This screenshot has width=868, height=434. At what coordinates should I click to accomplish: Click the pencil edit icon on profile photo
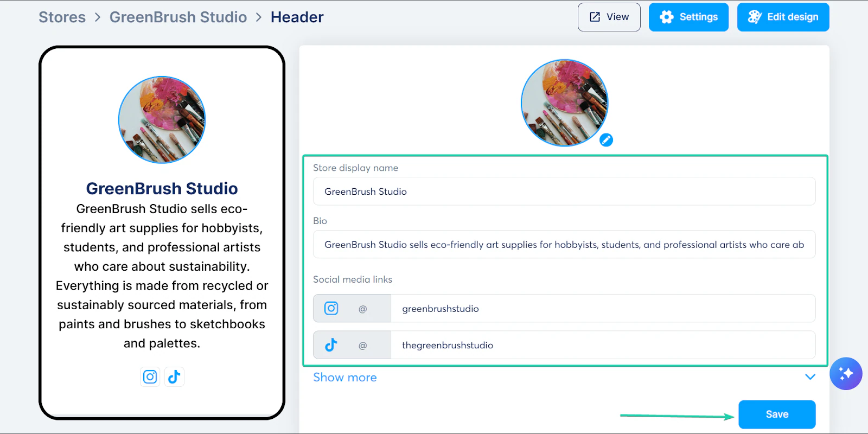pos(606,140)
